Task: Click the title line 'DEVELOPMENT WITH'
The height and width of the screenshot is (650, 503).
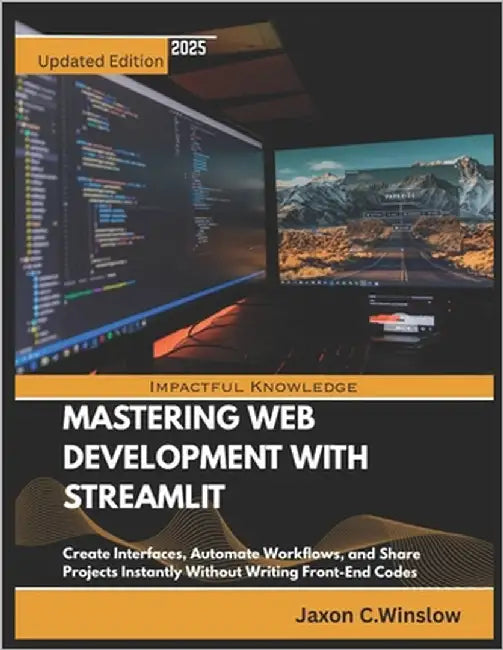Action: point(216,457)
